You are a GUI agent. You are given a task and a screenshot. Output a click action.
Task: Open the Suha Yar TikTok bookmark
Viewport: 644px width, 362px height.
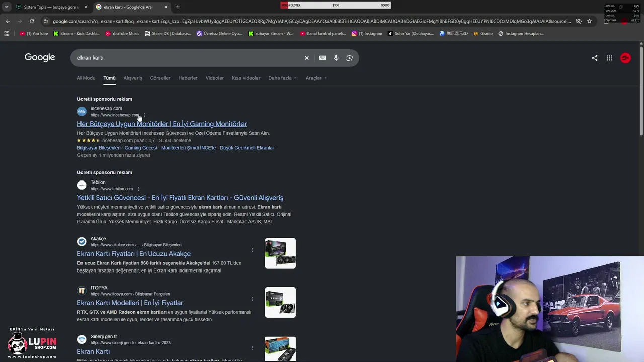(x=411, y=34)
